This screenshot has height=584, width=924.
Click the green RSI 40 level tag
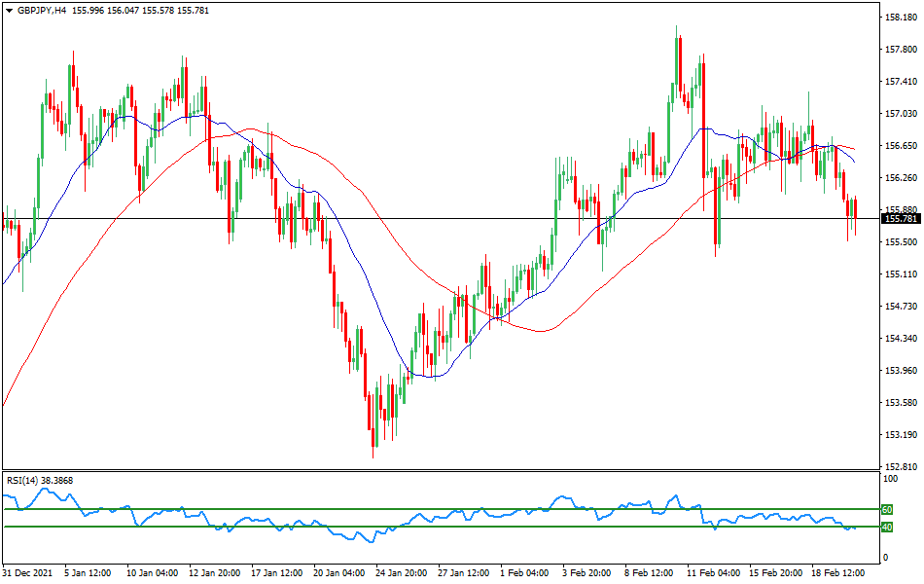(x=887, y=528)
